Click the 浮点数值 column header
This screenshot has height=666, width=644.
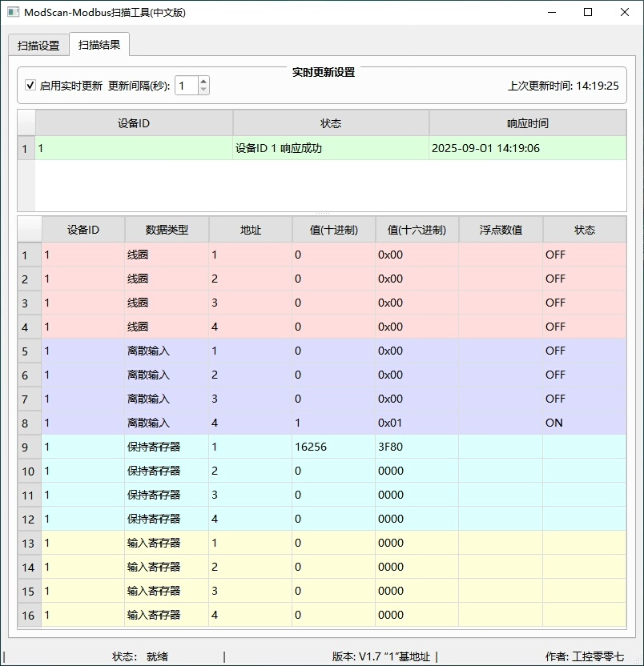pyautogui.click(x=501, y=230)
